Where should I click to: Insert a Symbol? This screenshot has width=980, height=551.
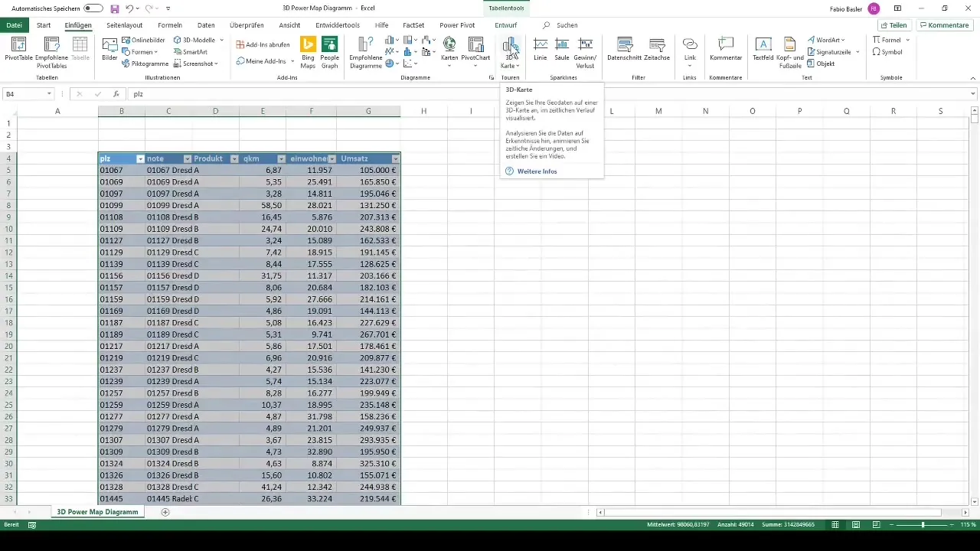pos(887,52)
